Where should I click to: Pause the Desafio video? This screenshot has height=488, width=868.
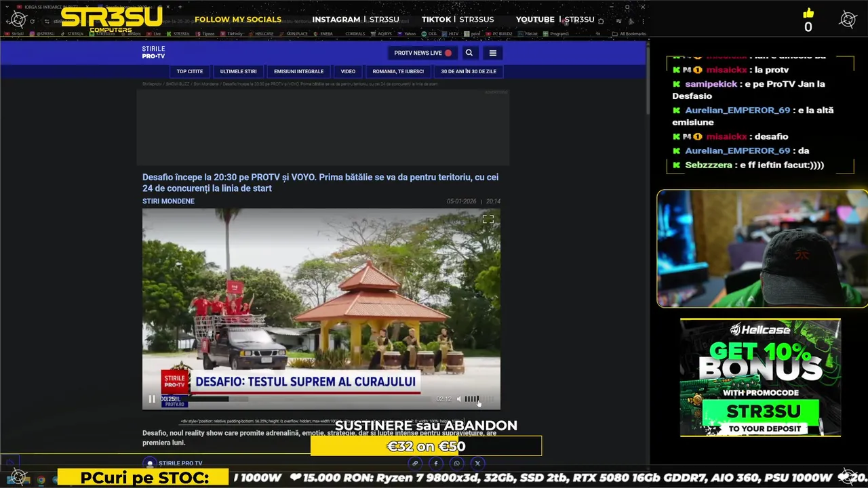click(152, 399)
